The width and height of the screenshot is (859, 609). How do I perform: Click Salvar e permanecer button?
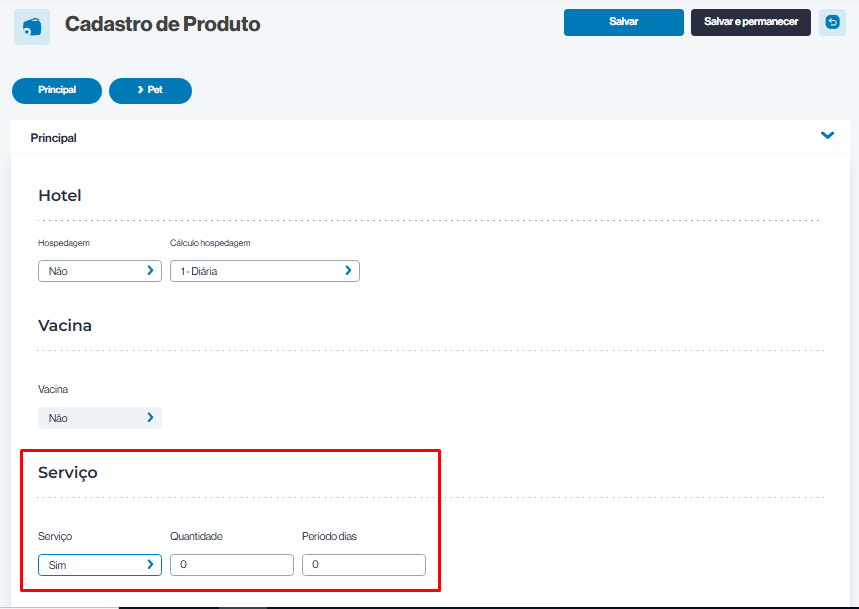tap(751, 22)
